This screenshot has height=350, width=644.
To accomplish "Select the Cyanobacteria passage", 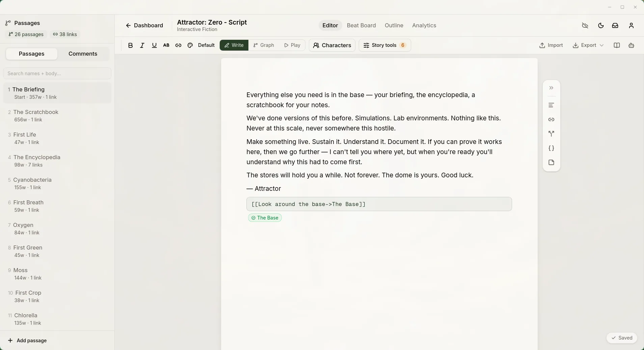I will 57,183.
